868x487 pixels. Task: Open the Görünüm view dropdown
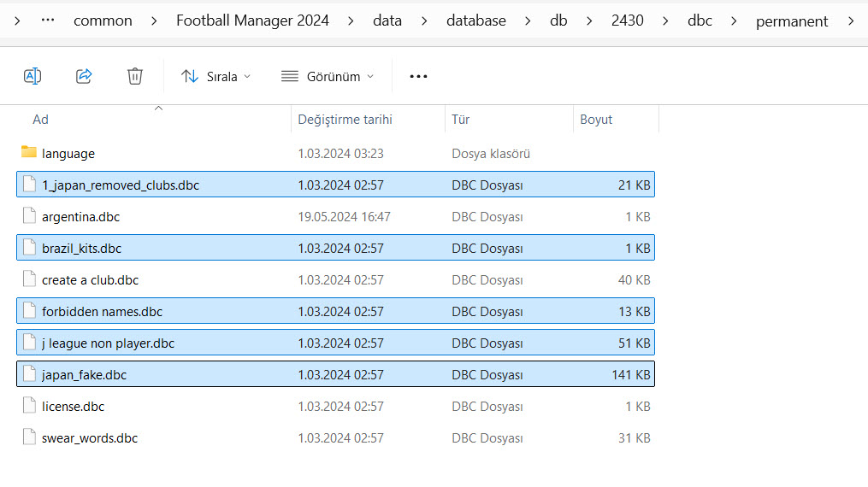point(328,76)
